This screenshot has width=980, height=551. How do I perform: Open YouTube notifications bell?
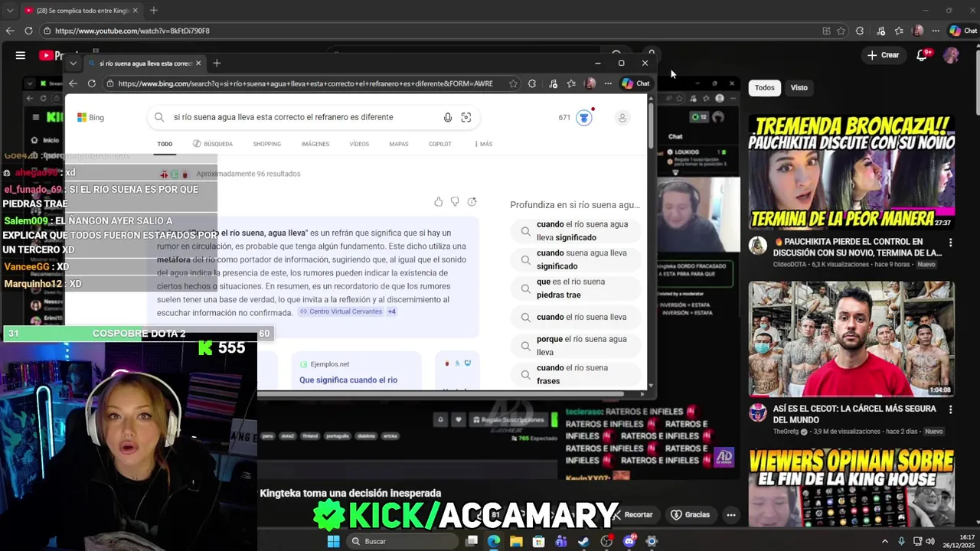click(923, 55)
